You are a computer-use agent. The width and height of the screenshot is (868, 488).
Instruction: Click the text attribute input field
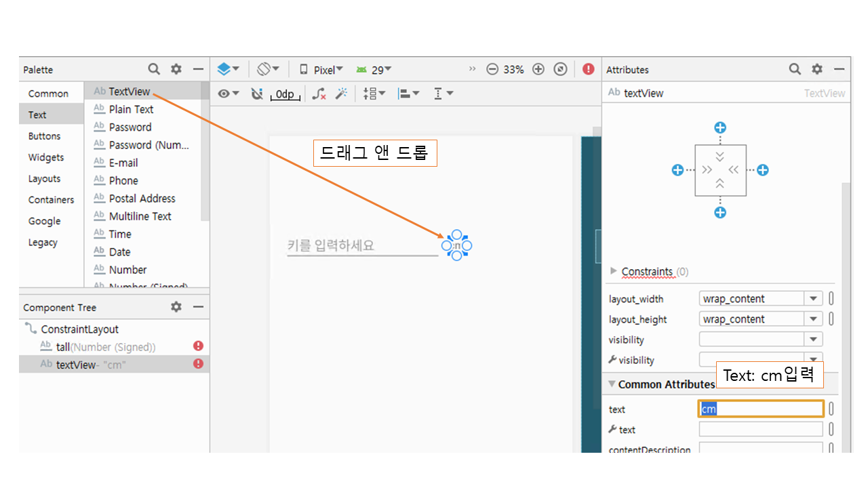pos(761,409)
